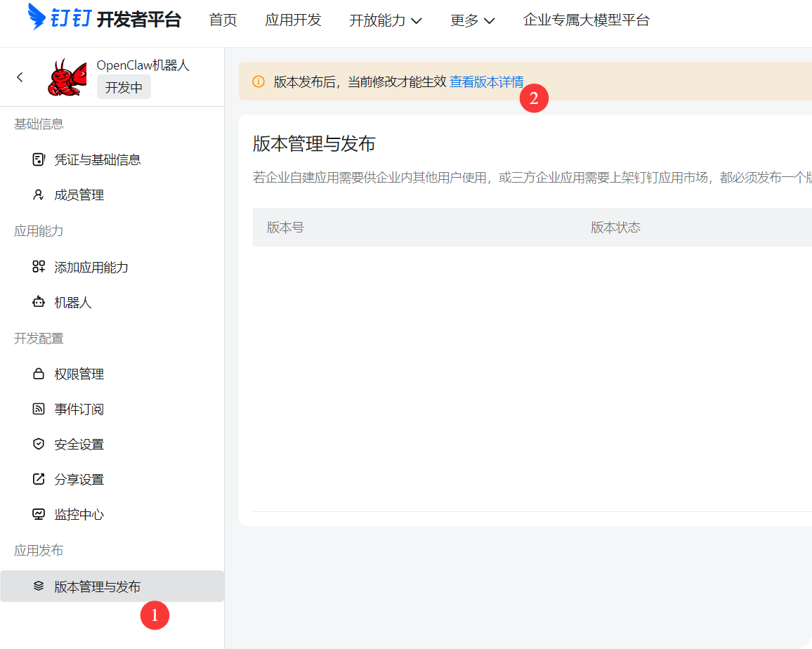Open the 应用开发 menu item
The height and width of the screenshot is (649, 812).
(293, 20)
